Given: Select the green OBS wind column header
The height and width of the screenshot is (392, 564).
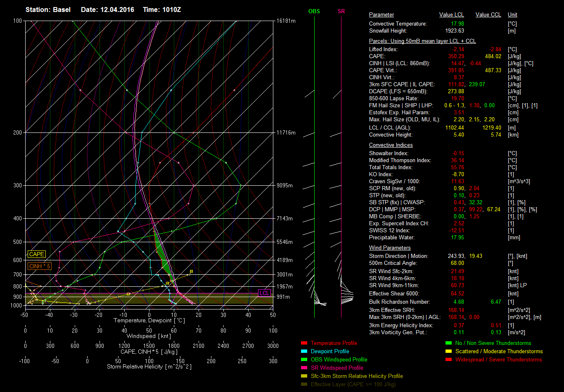Looking at the screenshot, I should (314, 11).
